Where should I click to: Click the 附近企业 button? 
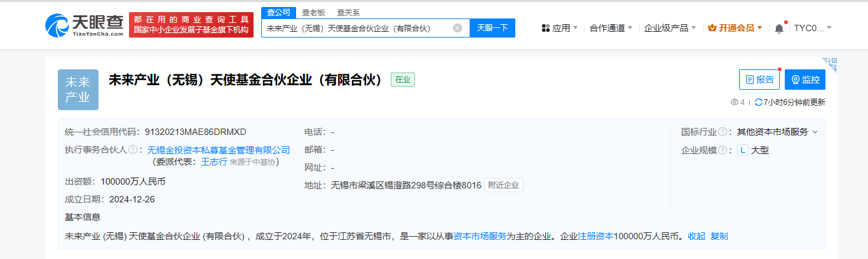click(503, 185)
